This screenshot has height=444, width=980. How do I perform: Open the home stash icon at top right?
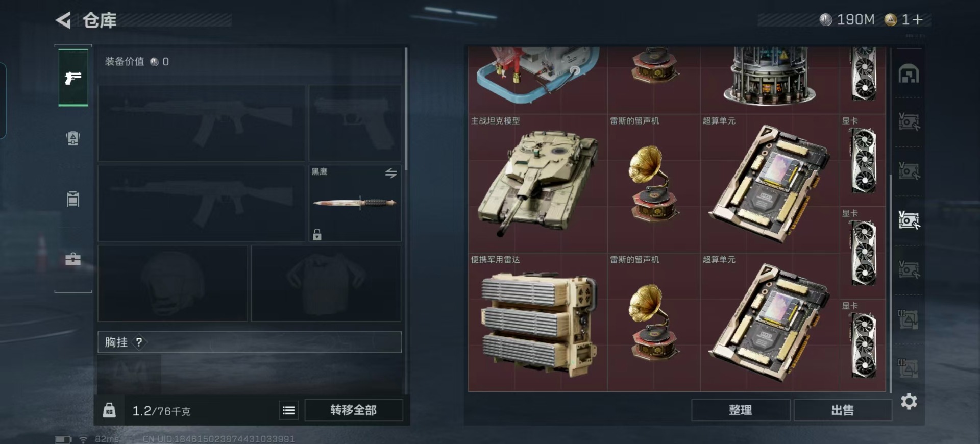tap(909, 75)
